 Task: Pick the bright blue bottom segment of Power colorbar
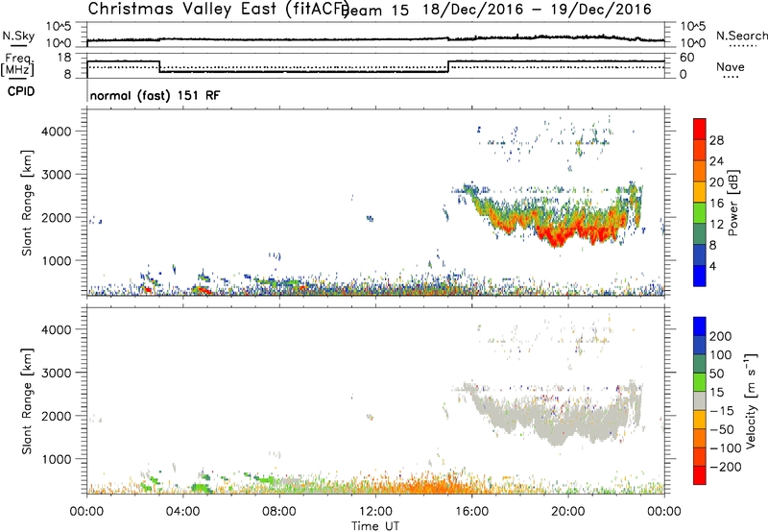pyautogui.click(x=700, y=276)
